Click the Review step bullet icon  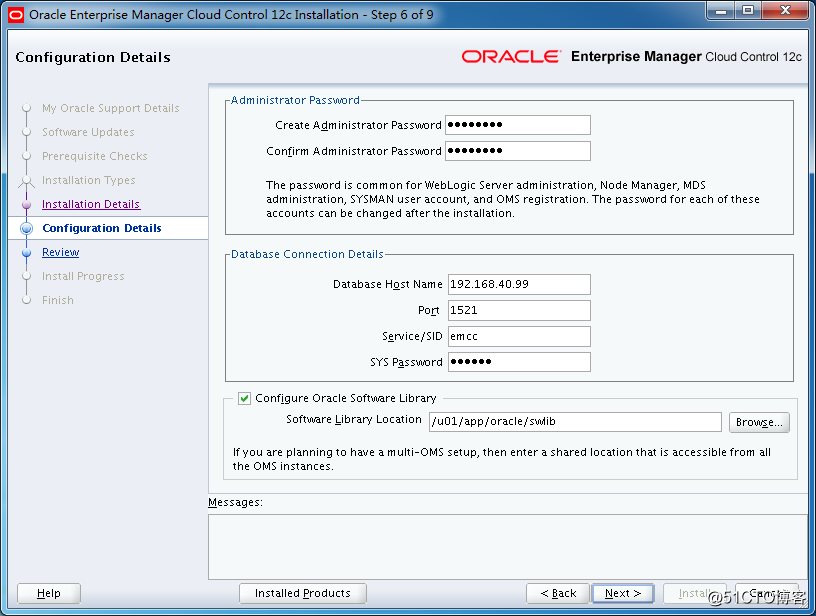[x=27, y=253]
